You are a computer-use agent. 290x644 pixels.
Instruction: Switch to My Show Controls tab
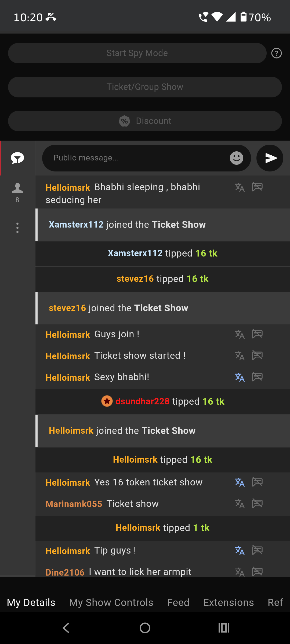111,602
